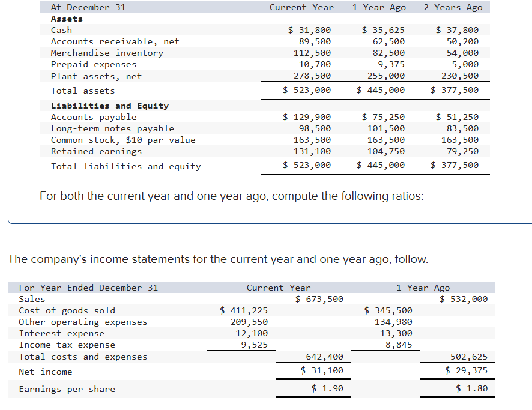532x410 pixels.
Task: Select the Cash row label
Action: point(62,29)
